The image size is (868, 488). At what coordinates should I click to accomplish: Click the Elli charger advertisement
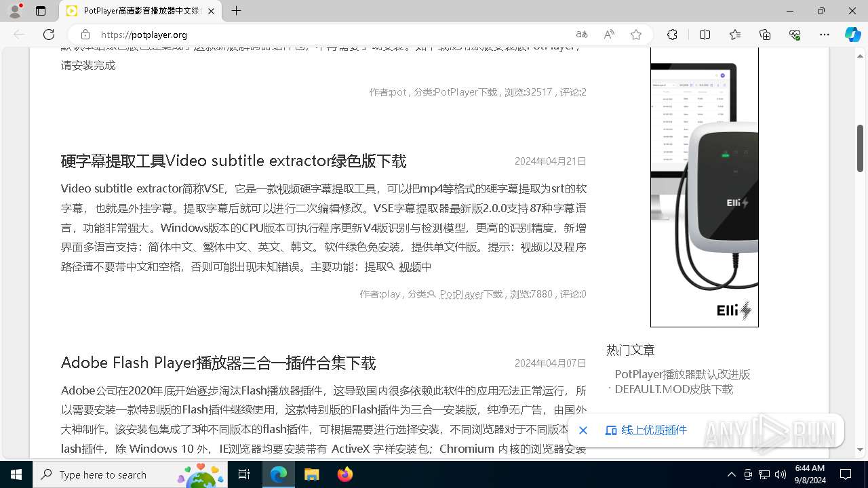coord(705,187)
